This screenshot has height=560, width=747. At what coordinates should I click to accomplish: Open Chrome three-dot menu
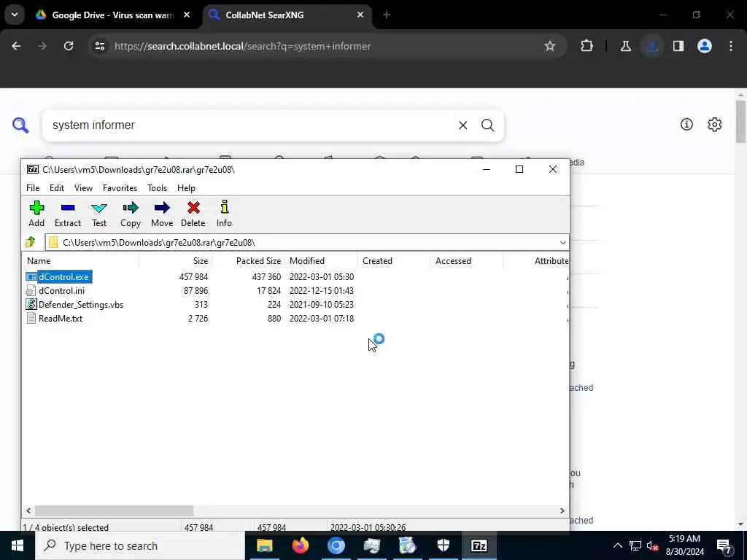coord(731,46)
